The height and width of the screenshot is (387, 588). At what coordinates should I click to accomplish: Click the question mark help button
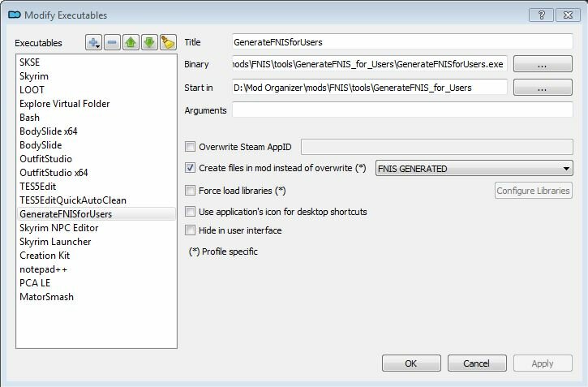(542, 15)
